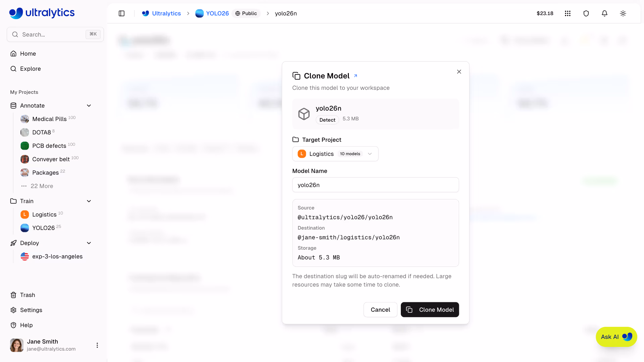
Task: Click the US flag deployment icon
Action: coord(24,256)
